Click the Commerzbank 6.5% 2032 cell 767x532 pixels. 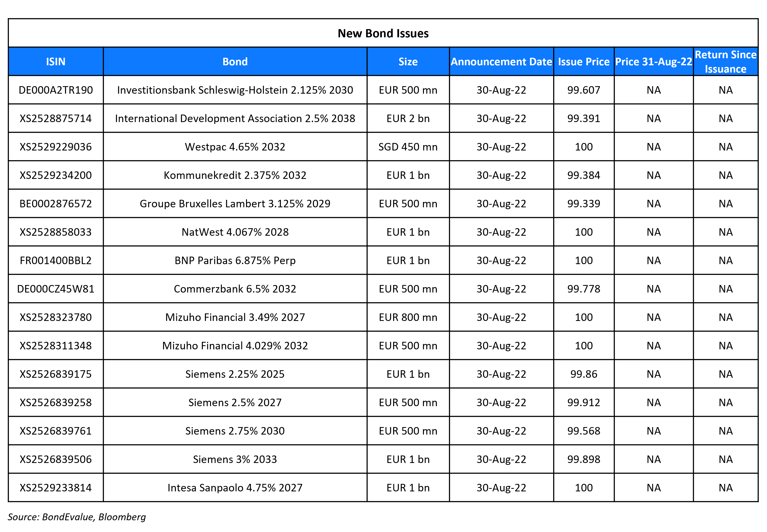tap(235, 289)
